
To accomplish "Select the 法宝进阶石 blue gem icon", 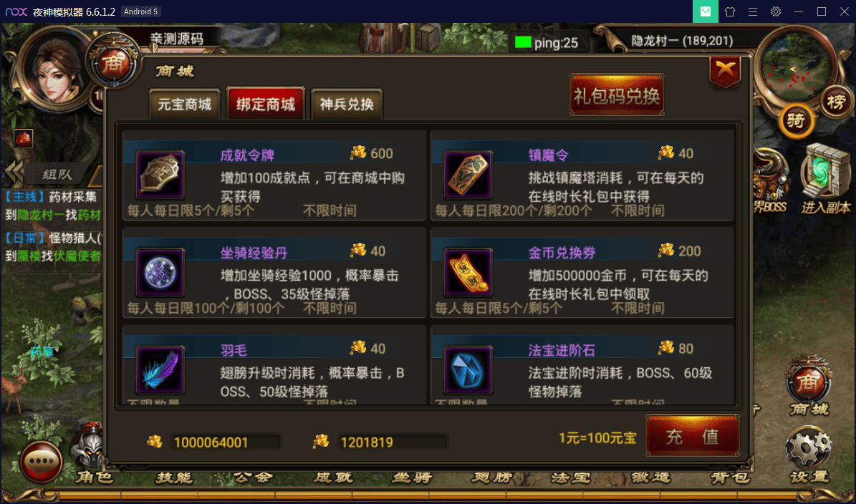I will tap(468, 370).
